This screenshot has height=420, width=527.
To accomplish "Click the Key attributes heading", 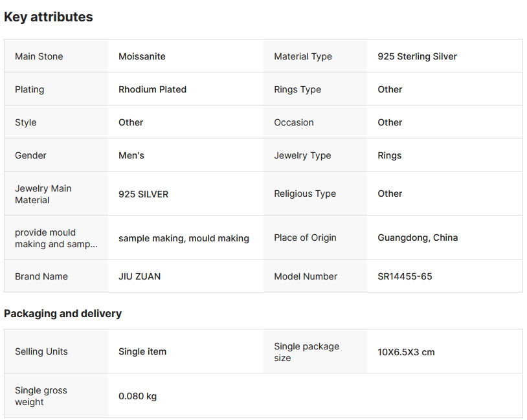I will (x=49, y=17).
